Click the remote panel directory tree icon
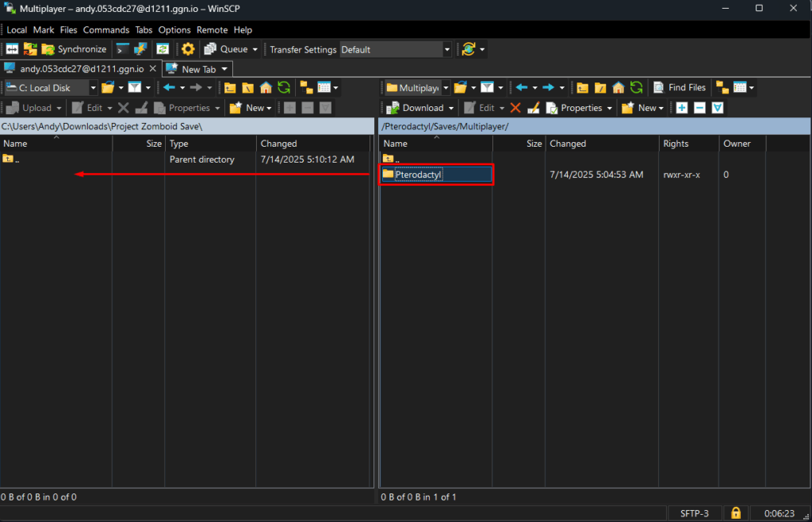 pos(722,87)
